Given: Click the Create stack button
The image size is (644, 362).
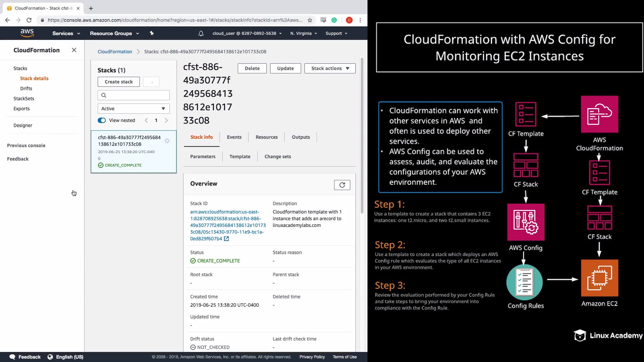Looking at the screenshot, I should click(118, 82).
